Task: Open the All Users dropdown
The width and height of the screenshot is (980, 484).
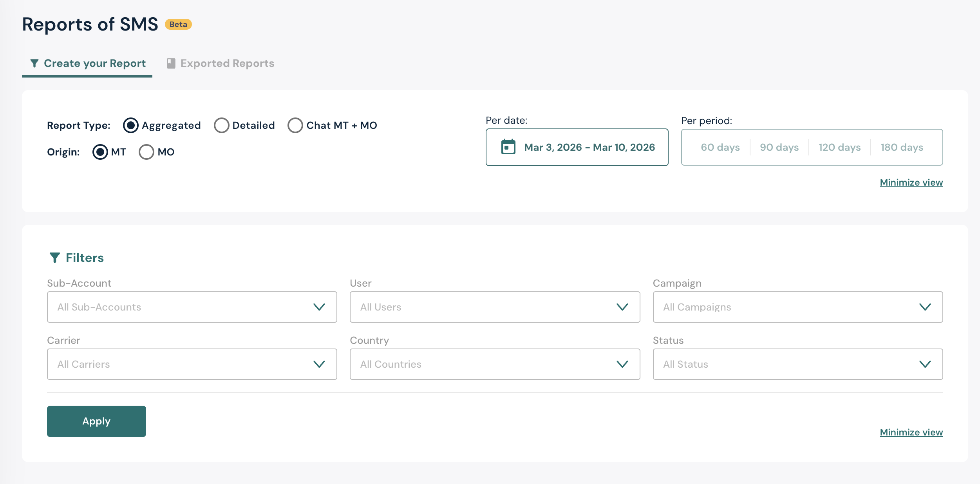Action: (x=494, y=307)
